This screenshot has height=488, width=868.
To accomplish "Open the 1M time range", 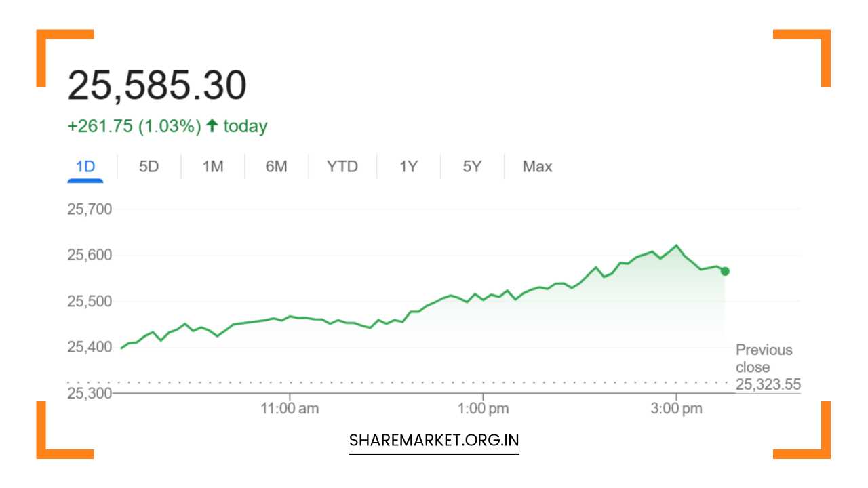I will coord(213,167).
